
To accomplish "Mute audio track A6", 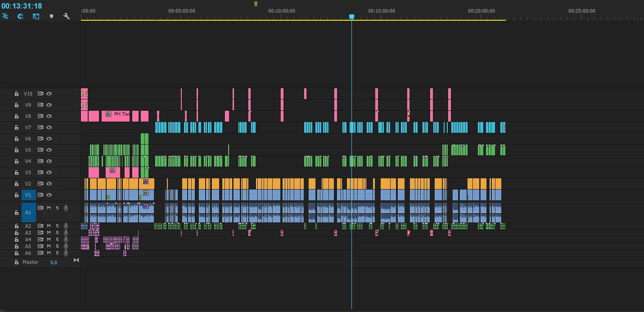I will 49,253.
